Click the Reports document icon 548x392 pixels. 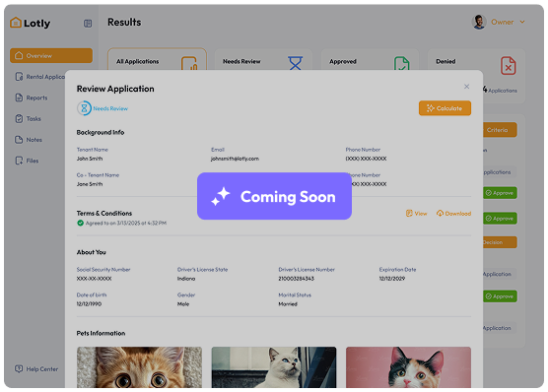click(x=19, y=98)
